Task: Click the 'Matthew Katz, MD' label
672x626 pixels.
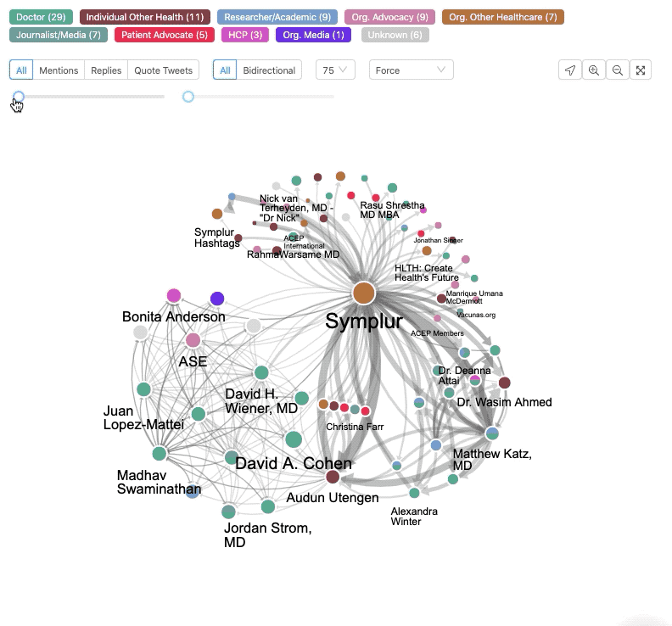Action: tap(492, 460)
